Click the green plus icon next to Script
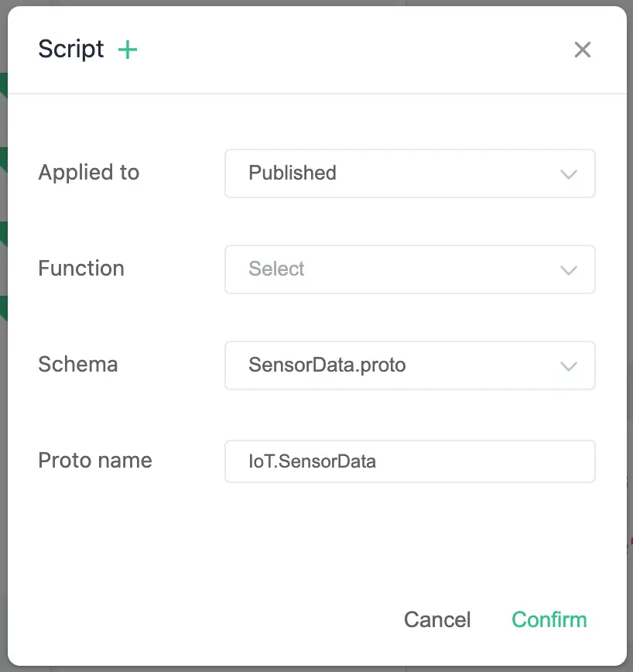The width and height of the screenshot is (633, 672). 128,49
